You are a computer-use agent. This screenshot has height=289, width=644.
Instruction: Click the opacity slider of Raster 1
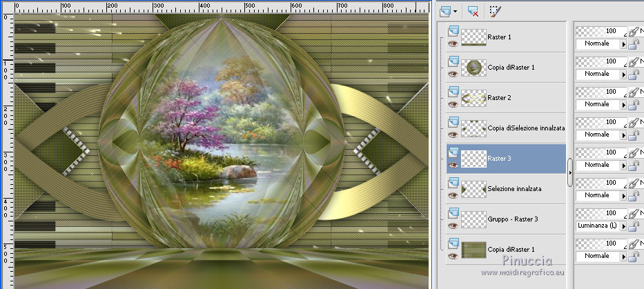pos(602,31)
